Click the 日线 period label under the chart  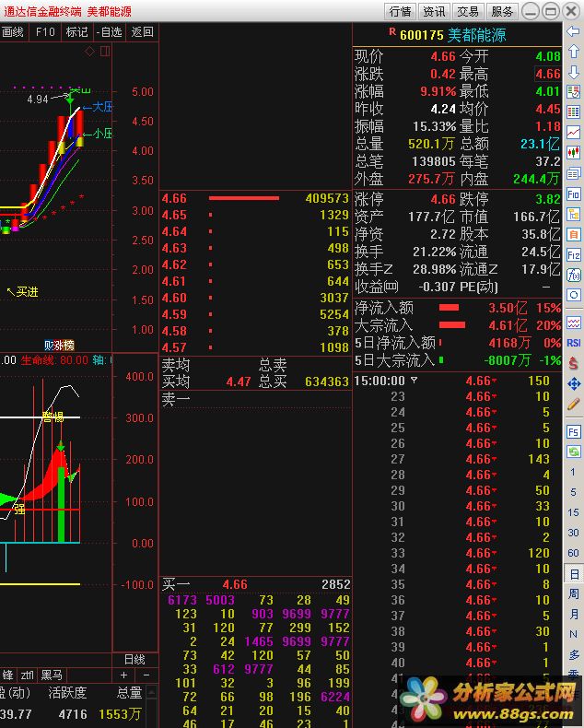(x=134, y=659)
